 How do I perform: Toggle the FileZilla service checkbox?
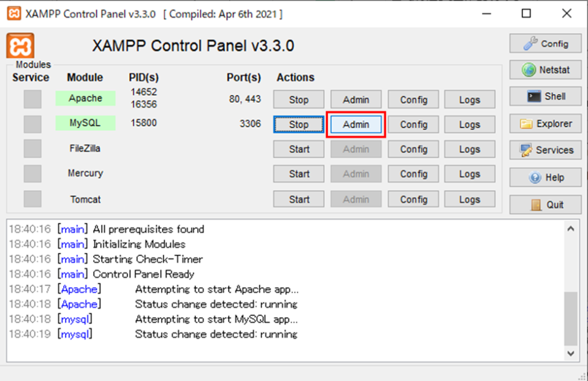tap(33, 149)
